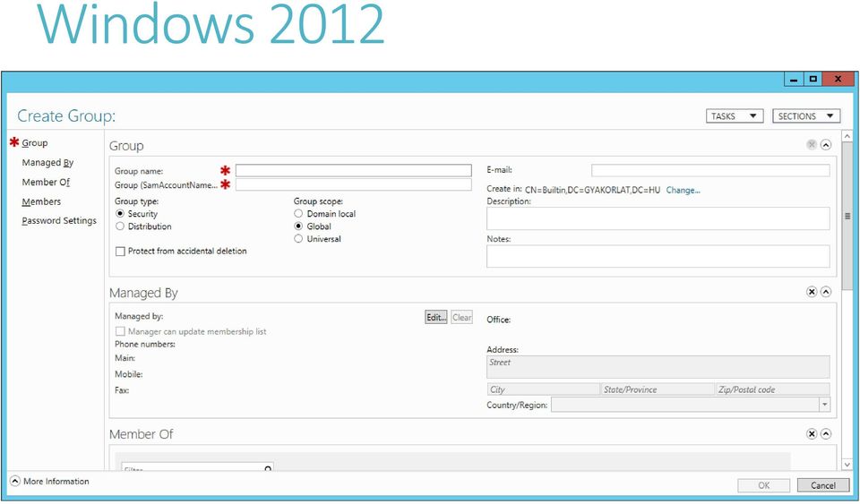Image resolution: width=860 pixels, height=504 pixels.
Task: Remove the Managed By section with its X icon
Action: pos(812,292)
